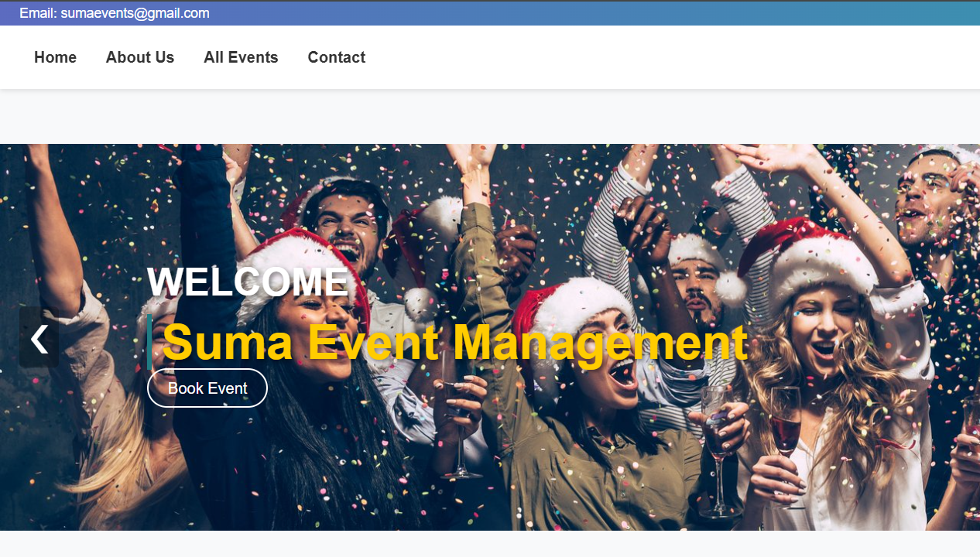Open sumaevents@gmail.com email link
The height and width of the screenshot is (557, 980).
(135, 12)
